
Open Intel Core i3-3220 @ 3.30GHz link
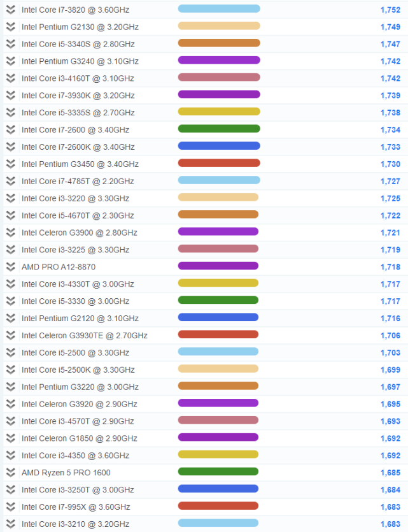(x=75, y=199)
